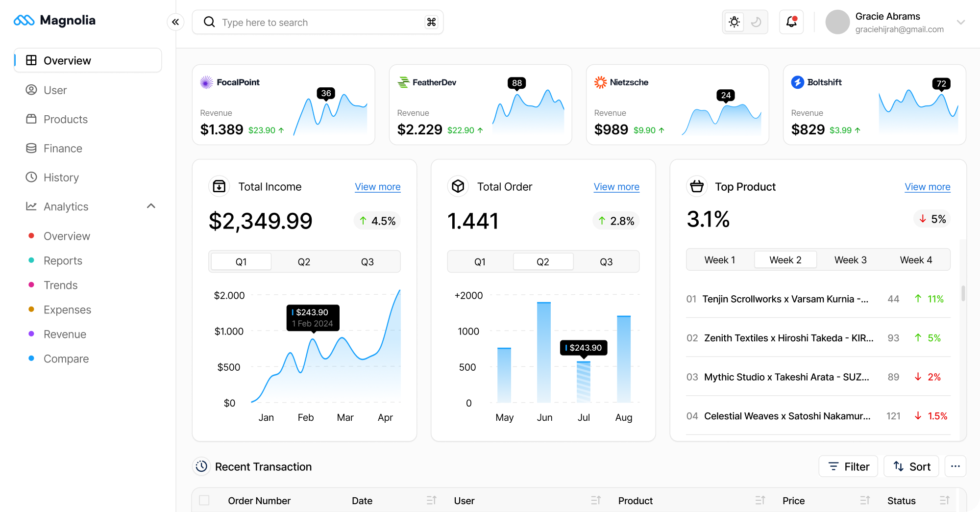Switch to the Week 3 tab
This screenshot has height=512, width=980.
[850, 259]
